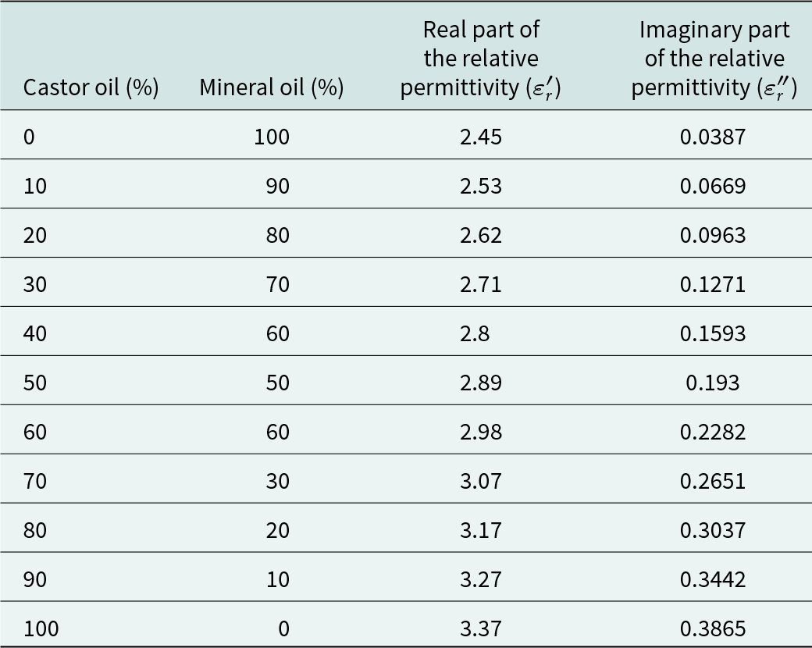The width and height of the screenshot is (812, 648).
Task: Select the cell containing 3.27
Action: (x=480, y=580)
